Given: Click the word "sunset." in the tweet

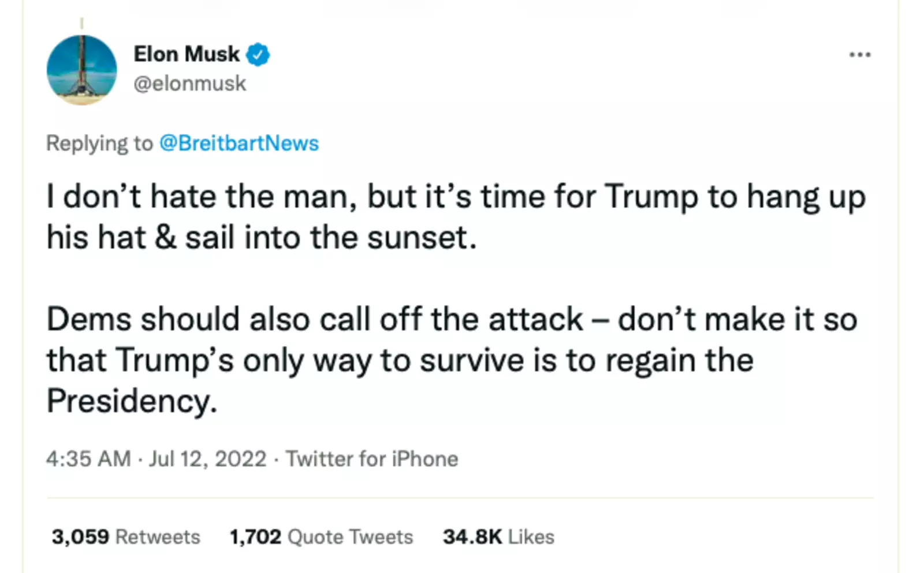Looking at the screenshot, I should tap(422, 237).
